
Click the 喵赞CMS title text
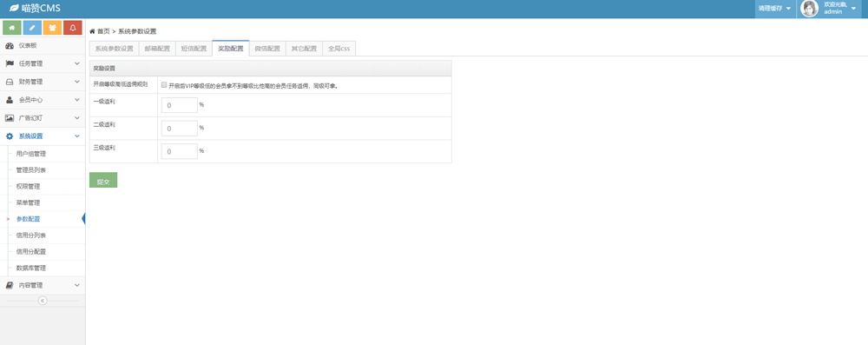pyautogui.click(x=41, y=9)
